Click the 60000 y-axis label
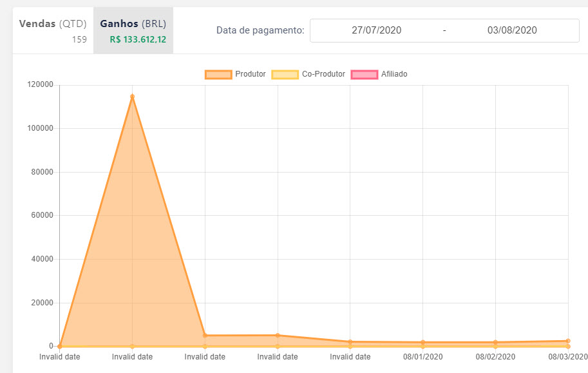 tap(42, 215)
